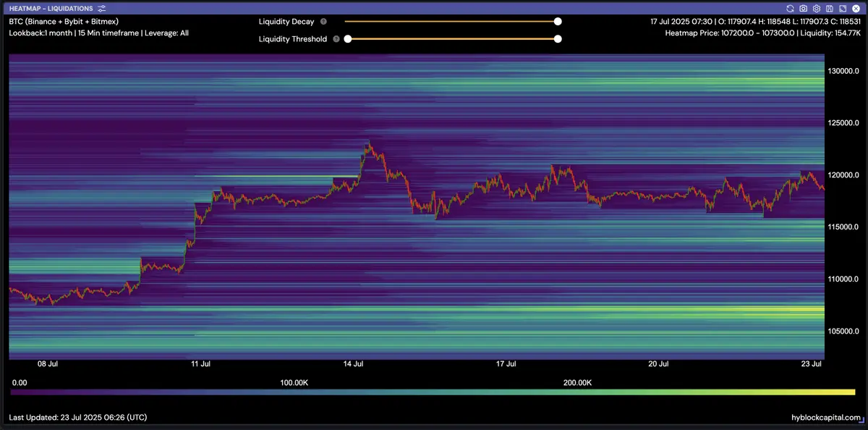This screenshot has height=430, width=868.
Task: Refresh the liquidation heatmap data
Action: pyautogui.click(x=791, y=8)
